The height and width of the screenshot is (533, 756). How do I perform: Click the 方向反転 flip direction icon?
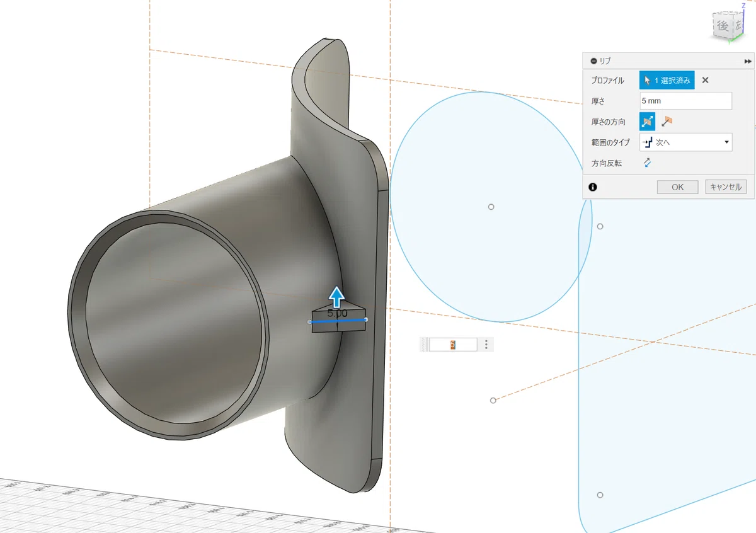click(x=647, y=163)
